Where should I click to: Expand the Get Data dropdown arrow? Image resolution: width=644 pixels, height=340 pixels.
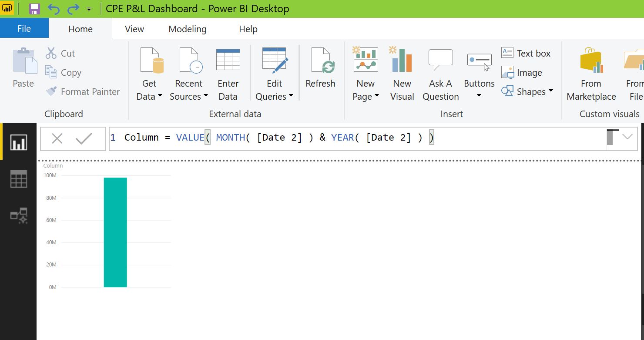tap(160, 96)
